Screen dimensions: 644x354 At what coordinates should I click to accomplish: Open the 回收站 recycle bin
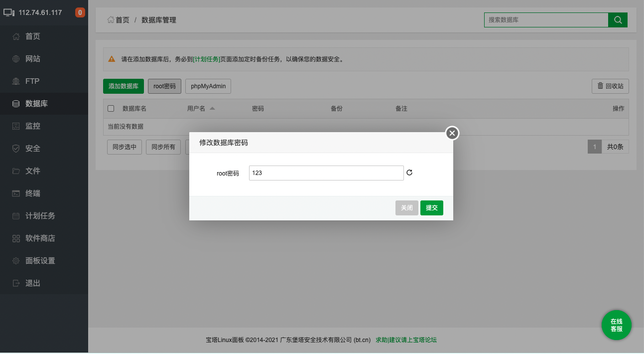click(x=610, y=86)
